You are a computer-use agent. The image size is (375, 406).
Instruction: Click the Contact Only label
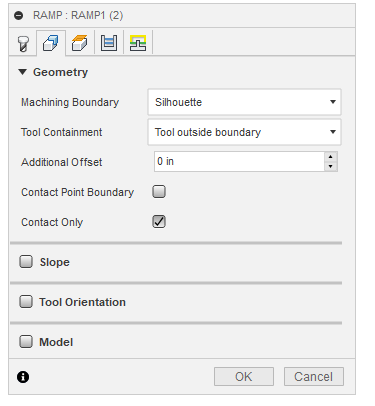52,222
